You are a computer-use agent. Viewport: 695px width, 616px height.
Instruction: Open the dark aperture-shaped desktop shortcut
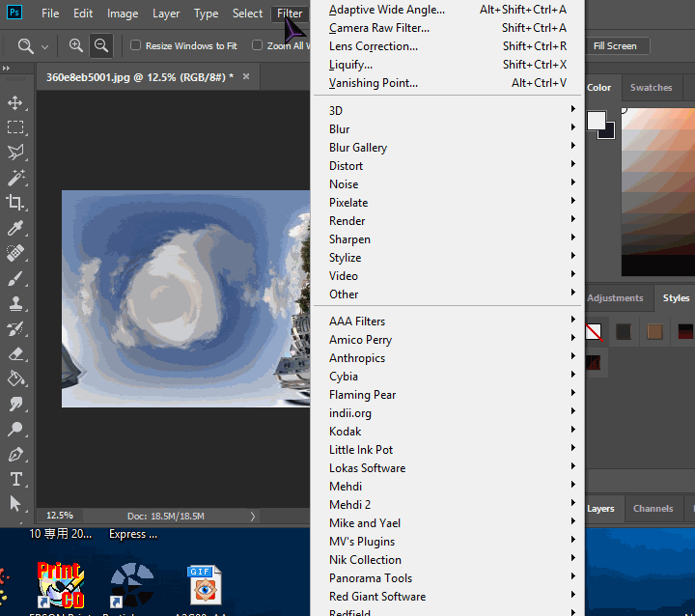131,584
